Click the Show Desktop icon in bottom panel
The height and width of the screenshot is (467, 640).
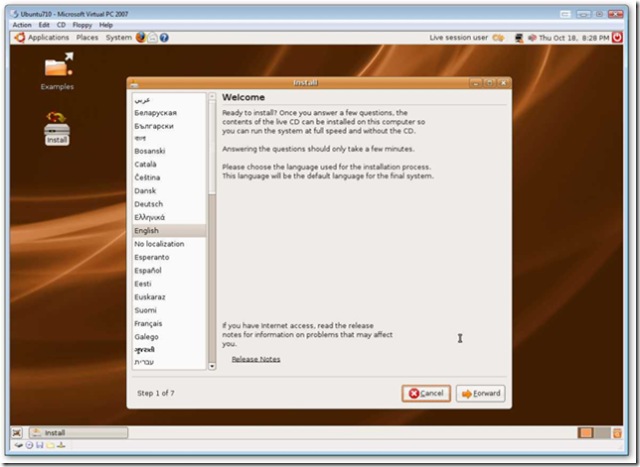coord(18,433)
